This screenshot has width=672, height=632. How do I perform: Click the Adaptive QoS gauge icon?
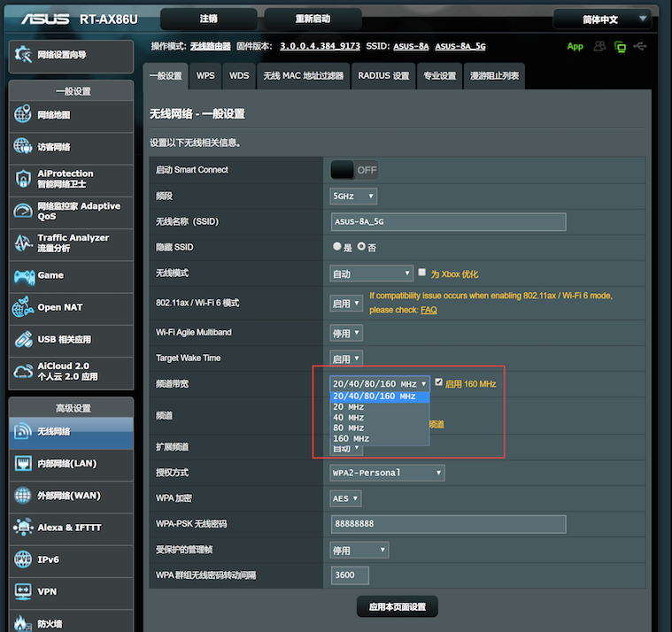pyautogui.click(x=23, y=211)
